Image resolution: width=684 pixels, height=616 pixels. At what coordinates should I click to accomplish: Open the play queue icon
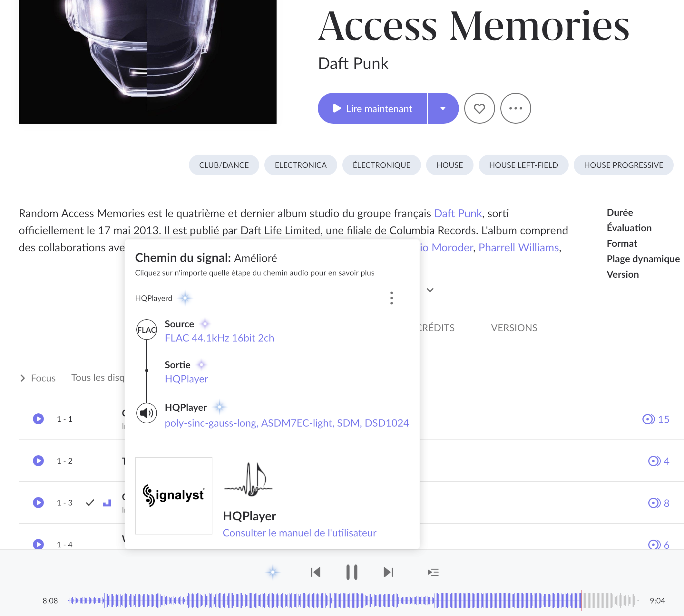[433, 572]
